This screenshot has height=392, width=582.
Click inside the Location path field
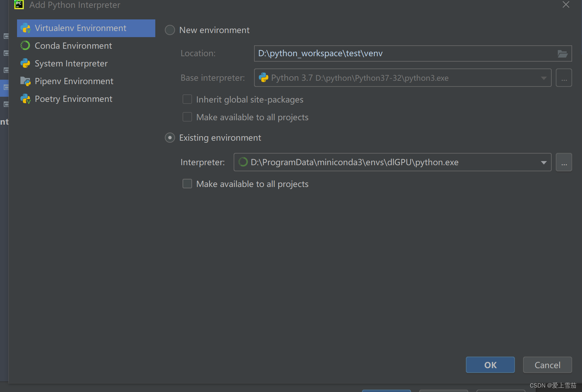point(375,53)
